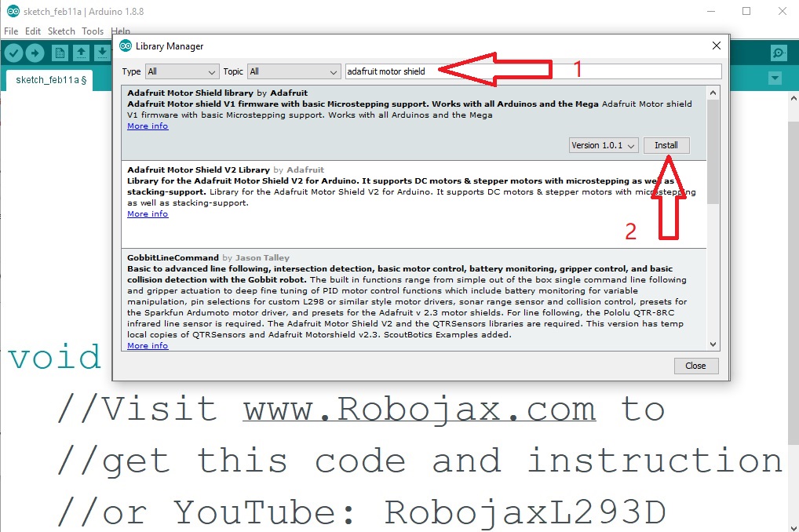Screen dimensions: 799x532
Task: Create a new sketch with the New icon
Action: coord(60,53)
